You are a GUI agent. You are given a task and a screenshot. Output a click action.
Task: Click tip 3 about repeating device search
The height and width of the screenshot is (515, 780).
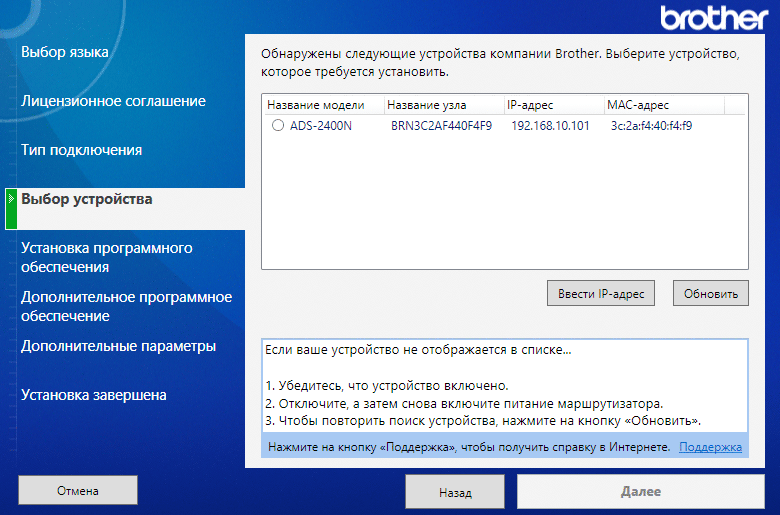pos(483,421)
